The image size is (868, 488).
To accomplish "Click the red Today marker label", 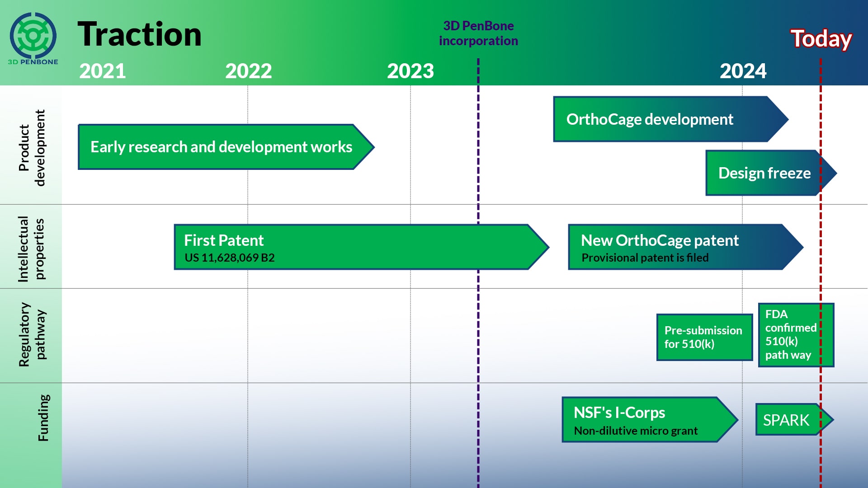I will tap(821, 39).
